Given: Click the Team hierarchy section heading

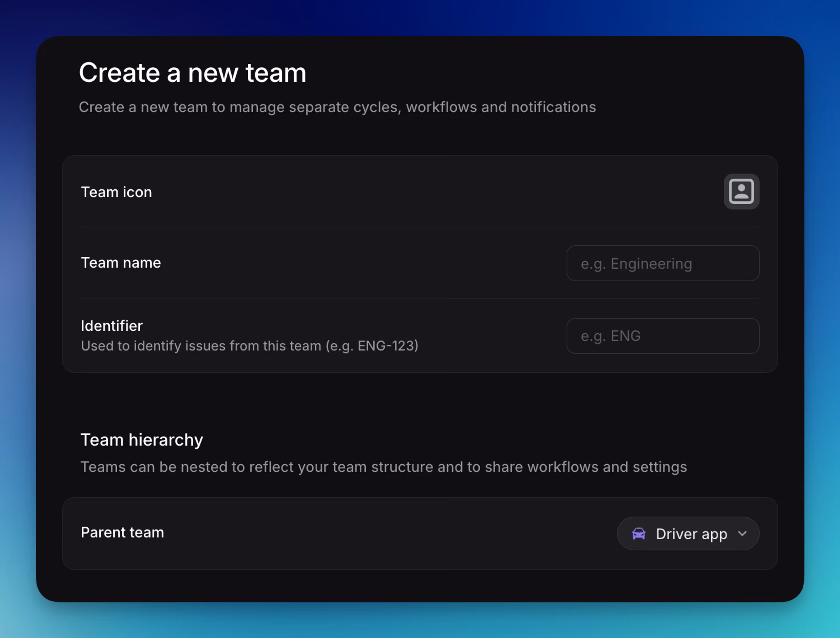Looking at the screenshot, I should 141,440.
